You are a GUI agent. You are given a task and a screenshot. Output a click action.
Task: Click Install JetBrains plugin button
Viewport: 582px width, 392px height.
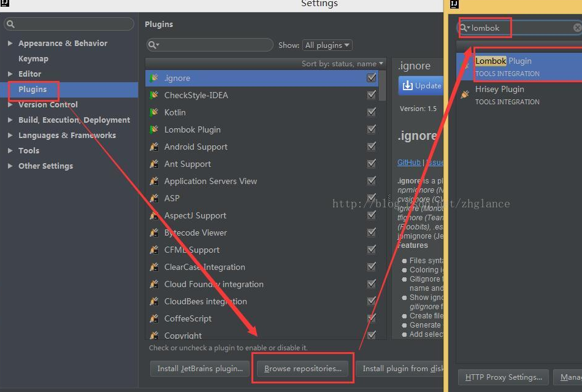(x=200, y=369)
